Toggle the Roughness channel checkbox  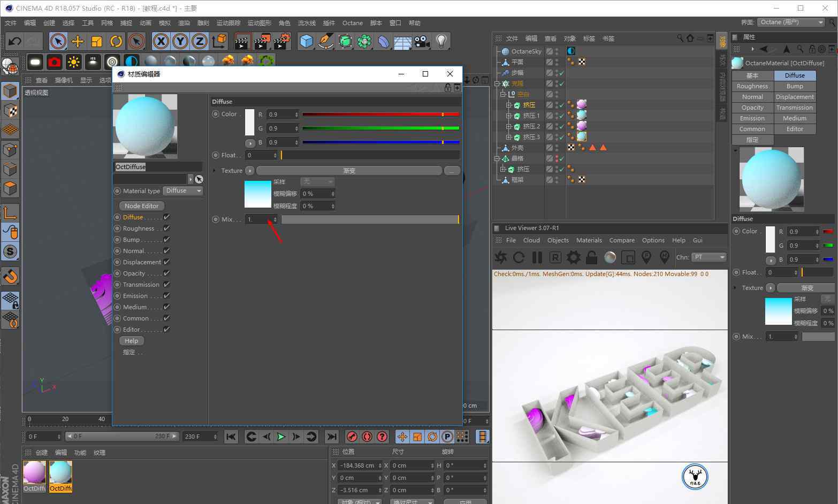coord(166,228)
